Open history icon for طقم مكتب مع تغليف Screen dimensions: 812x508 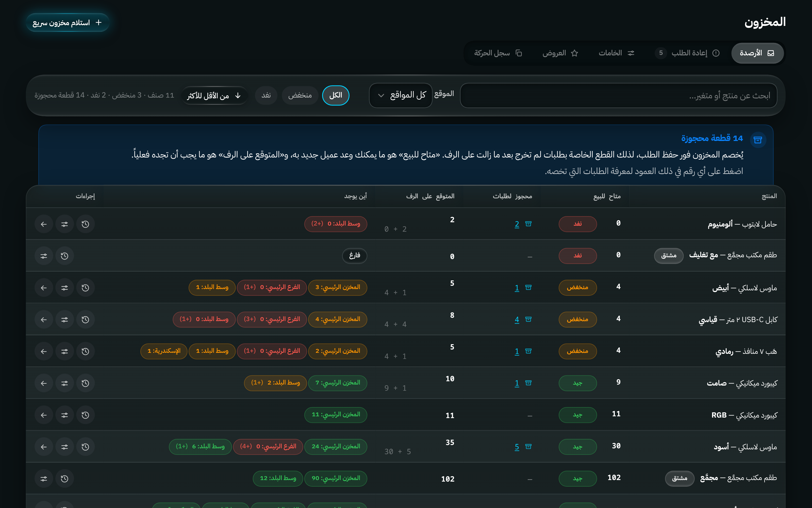pyautogui.click(x=64, y=256)
